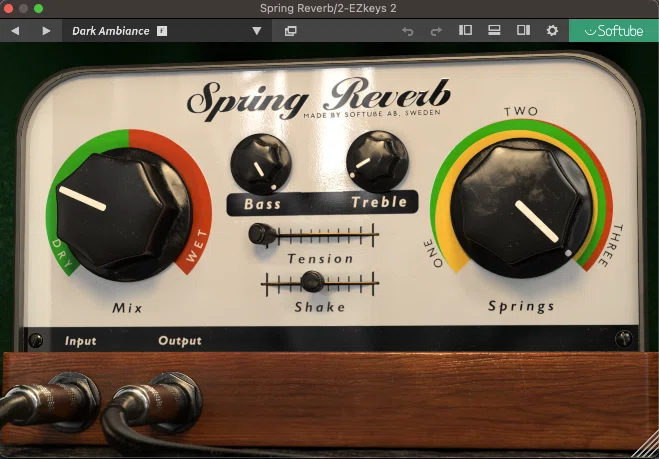Select the TWO springs position label
The height and width of the screenshot is (459, 659).
point(521,111)
